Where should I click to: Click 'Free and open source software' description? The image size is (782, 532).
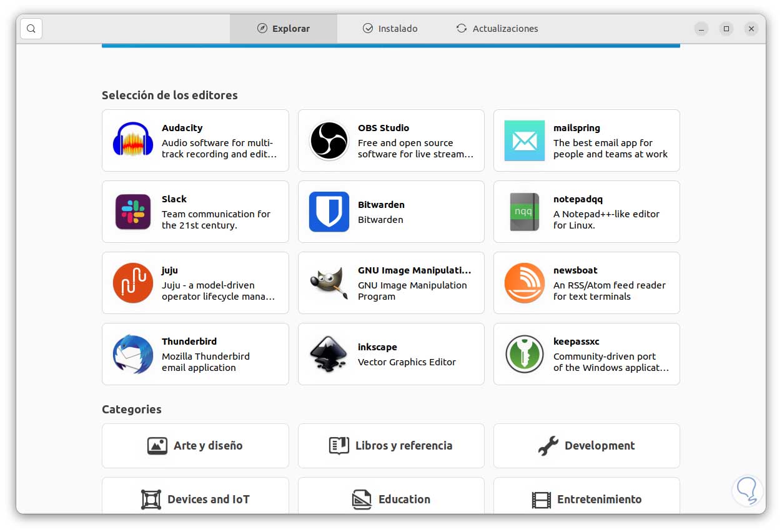pos(415,149)
